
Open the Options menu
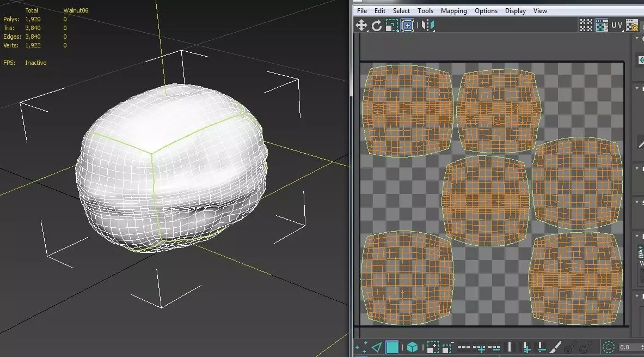point(486,11)
